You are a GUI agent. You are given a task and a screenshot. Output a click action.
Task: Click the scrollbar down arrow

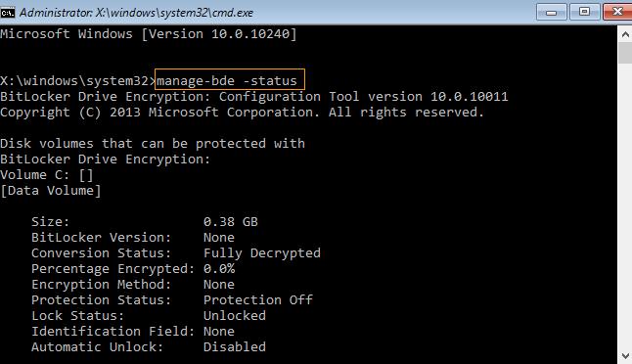coord(625,356)
